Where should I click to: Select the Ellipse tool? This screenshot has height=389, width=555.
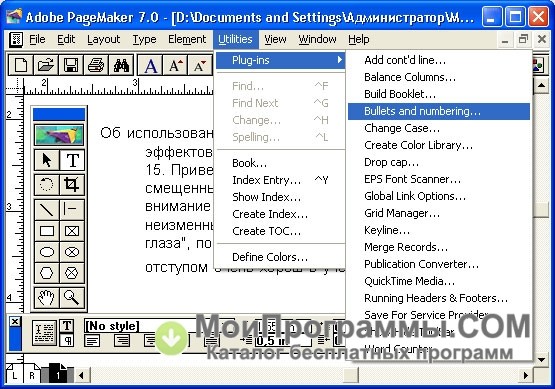tap(47, 252)
